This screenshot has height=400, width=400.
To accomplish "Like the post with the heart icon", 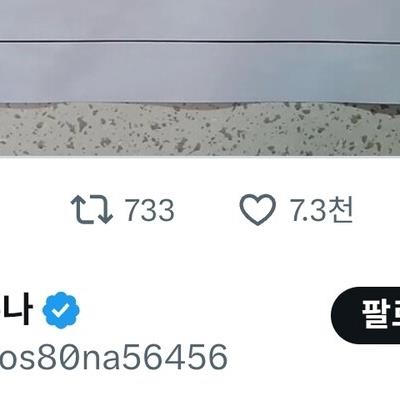I will click(258, 210).
